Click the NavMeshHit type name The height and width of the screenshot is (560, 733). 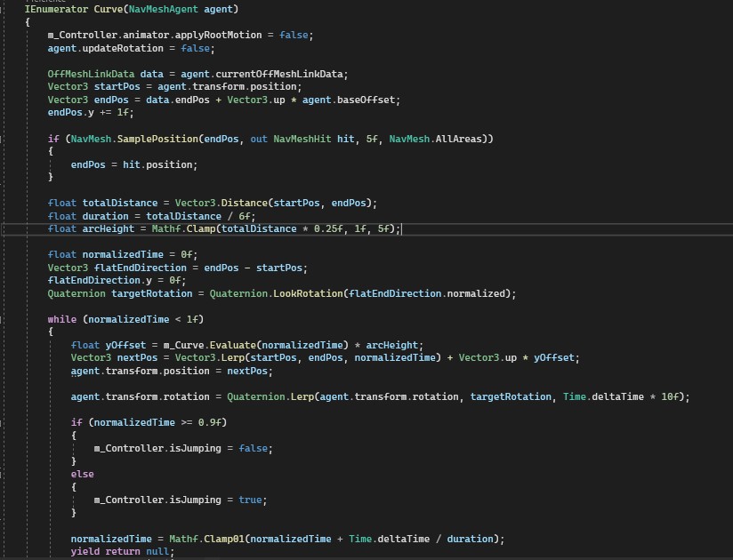click(x=302, y=139)
